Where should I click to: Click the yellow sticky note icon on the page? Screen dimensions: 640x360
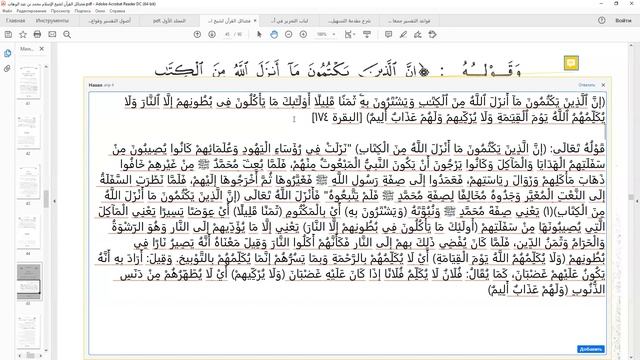pyautogui.click(x=571, y=63)
